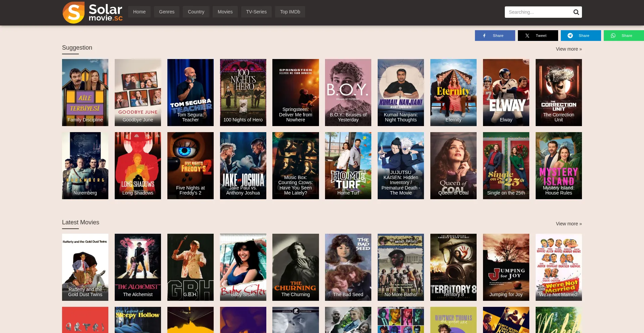
Task: Open the Mystery Island: House Rules poster
Action: (x=558, y=165)
